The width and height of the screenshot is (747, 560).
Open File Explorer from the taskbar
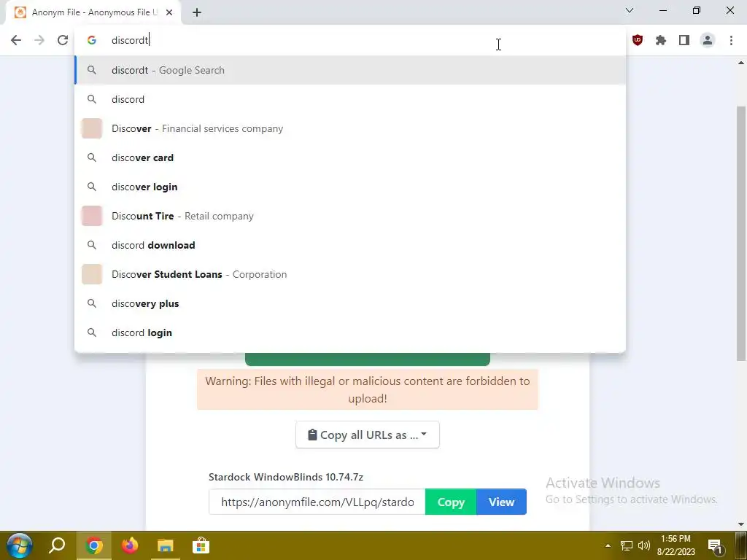point(166,545)
